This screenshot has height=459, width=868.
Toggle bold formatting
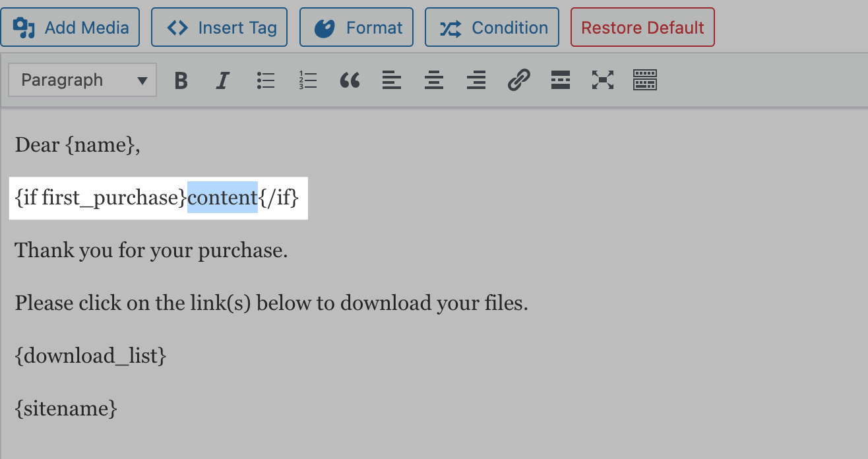coord(181,80)
